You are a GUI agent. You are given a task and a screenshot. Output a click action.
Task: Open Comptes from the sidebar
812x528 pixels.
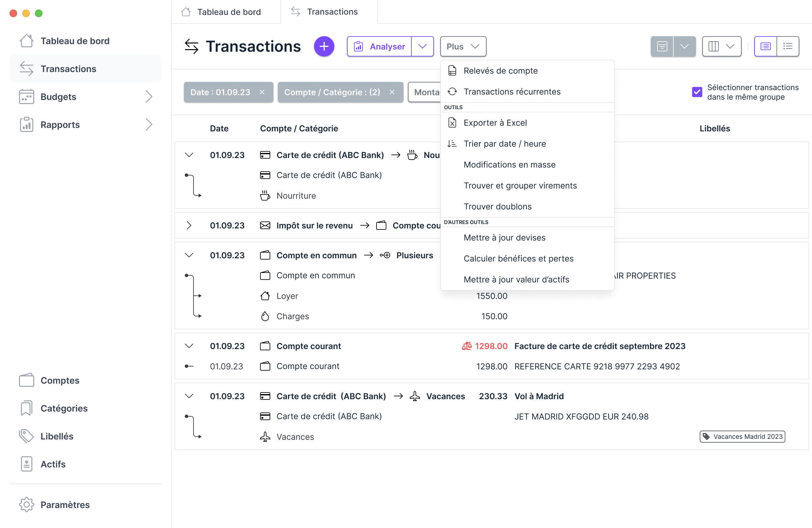tap(60, 380)
